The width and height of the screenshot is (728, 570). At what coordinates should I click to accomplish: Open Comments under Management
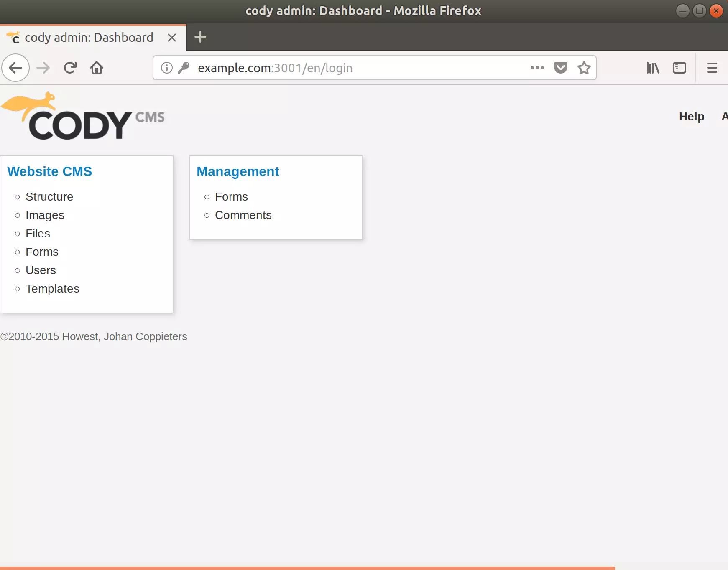[x=243, y=215]
